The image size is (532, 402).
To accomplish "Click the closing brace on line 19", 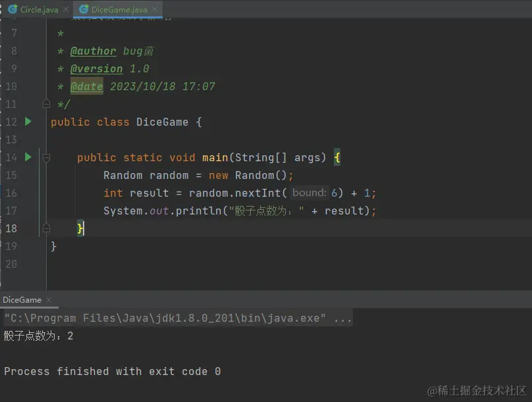I will point(53,246).
